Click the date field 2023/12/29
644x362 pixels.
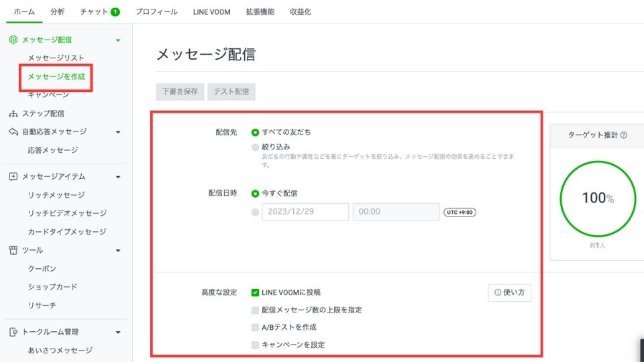[x=305, y=212]
